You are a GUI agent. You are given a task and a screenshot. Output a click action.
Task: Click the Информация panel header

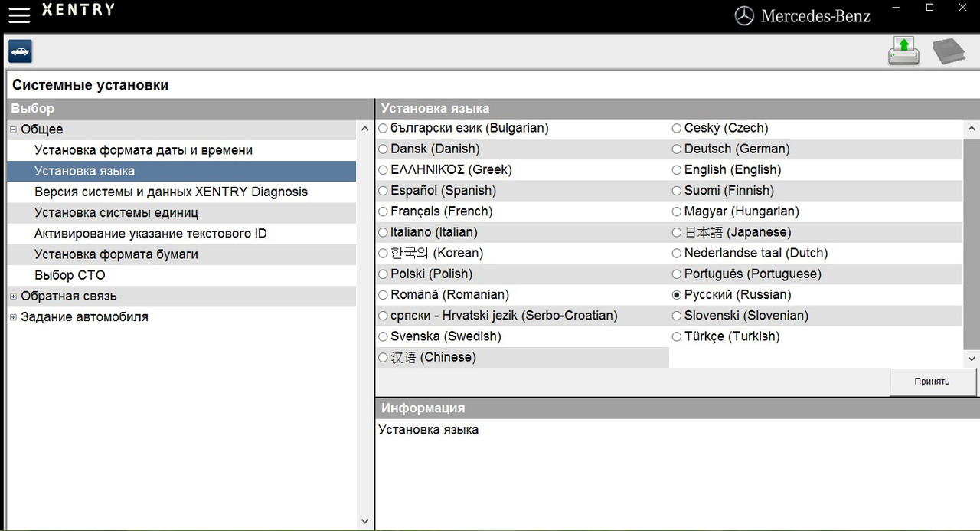[678, 408]
